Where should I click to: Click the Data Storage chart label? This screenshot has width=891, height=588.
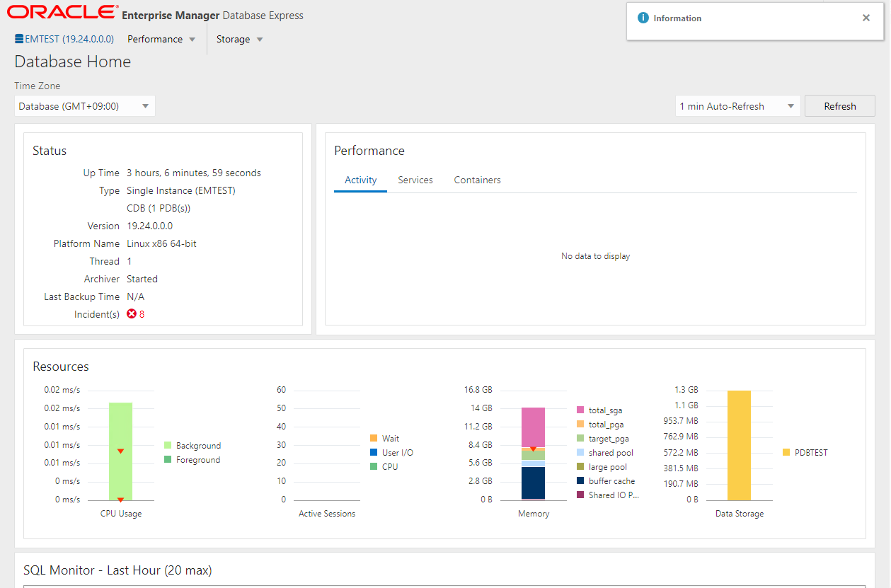740,514
